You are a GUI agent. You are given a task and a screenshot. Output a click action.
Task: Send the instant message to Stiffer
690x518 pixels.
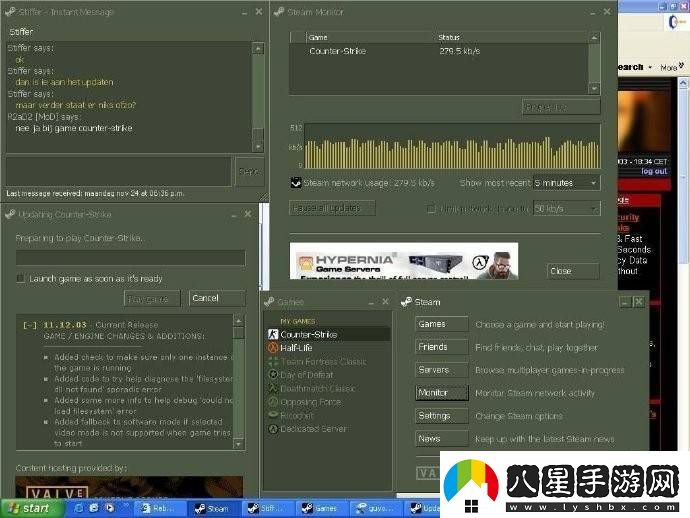click(x=250, y=171)
